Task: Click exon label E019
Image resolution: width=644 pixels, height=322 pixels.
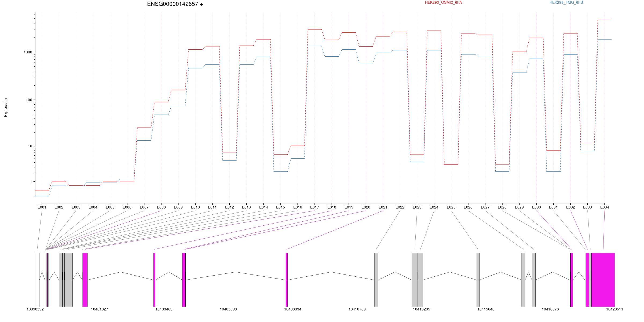Action: click(x=349, y=207)
